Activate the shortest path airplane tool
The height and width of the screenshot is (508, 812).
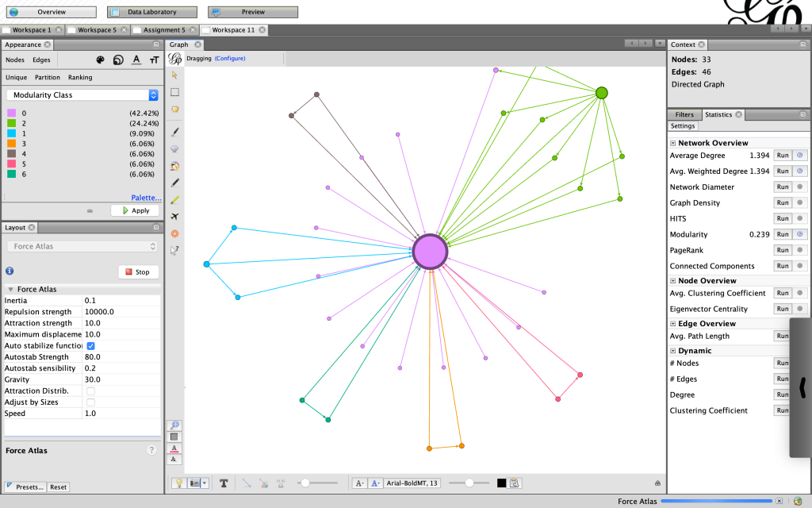click(x=174, y=216)
